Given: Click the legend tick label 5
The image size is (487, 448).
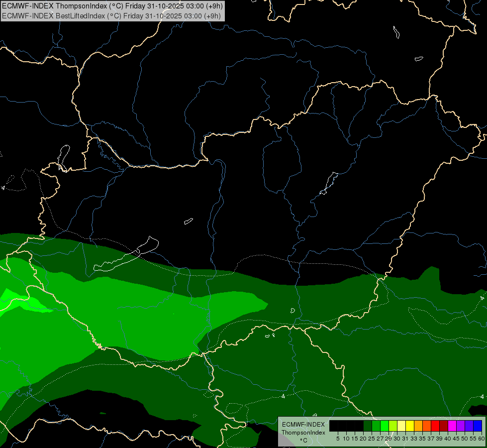Looking at the screenshot, I should [x=338, y=439].
